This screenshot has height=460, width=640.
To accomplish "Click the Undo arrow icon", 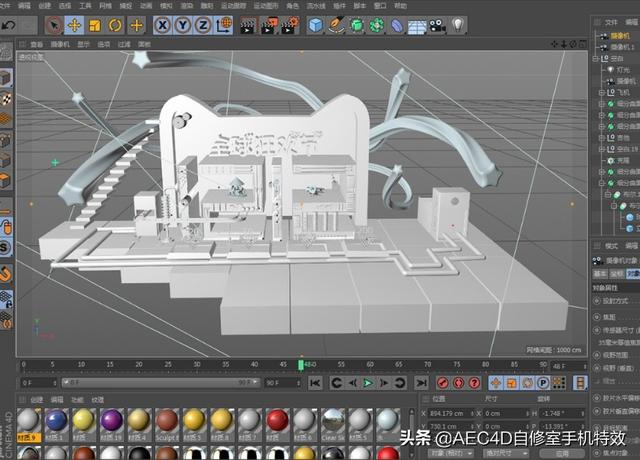I will 9,26.
